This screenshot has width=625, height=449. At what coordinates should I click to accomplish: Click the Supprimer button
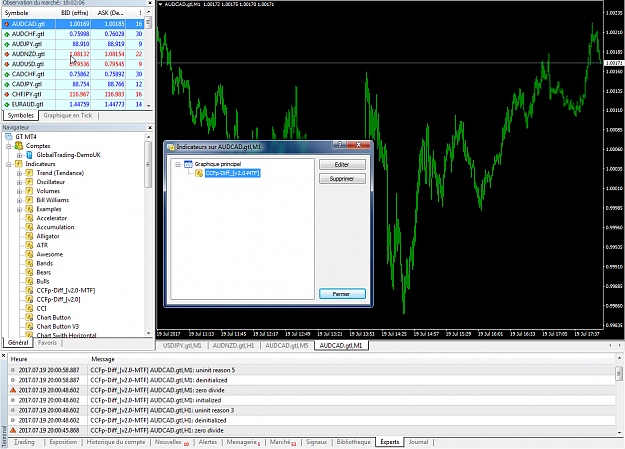[x=342, y=179]
